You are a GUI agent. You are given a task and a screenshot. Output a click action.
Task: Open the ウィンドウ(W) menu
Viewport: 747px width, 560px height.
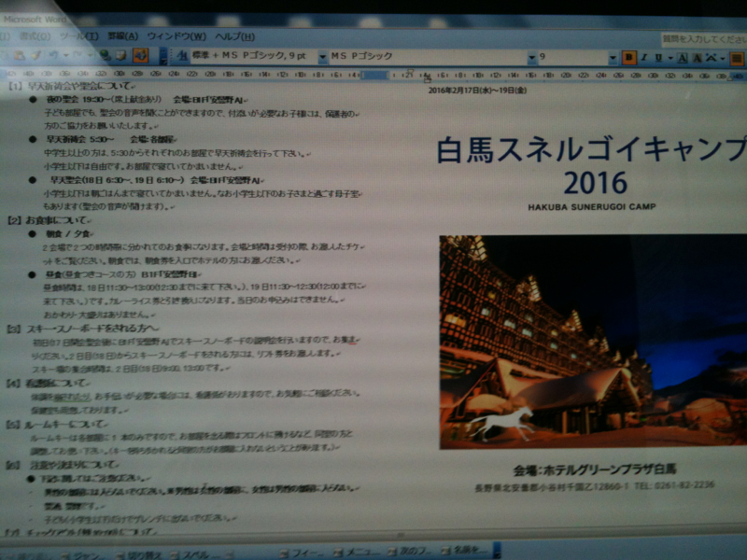(x=176, y=36)
